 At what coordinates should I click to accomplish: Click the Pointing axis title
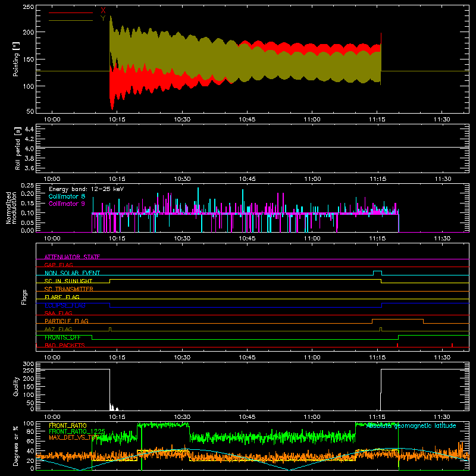point(16,59)
